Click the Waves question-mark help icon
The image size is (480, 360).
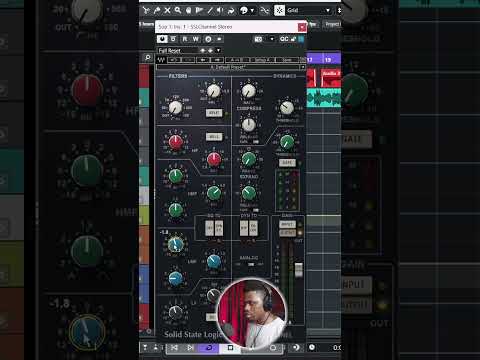(x=302, y=60)
